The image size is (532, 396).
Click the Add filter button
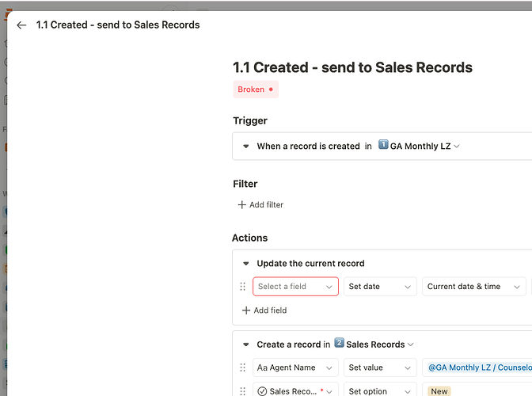[x=260, y=205]
